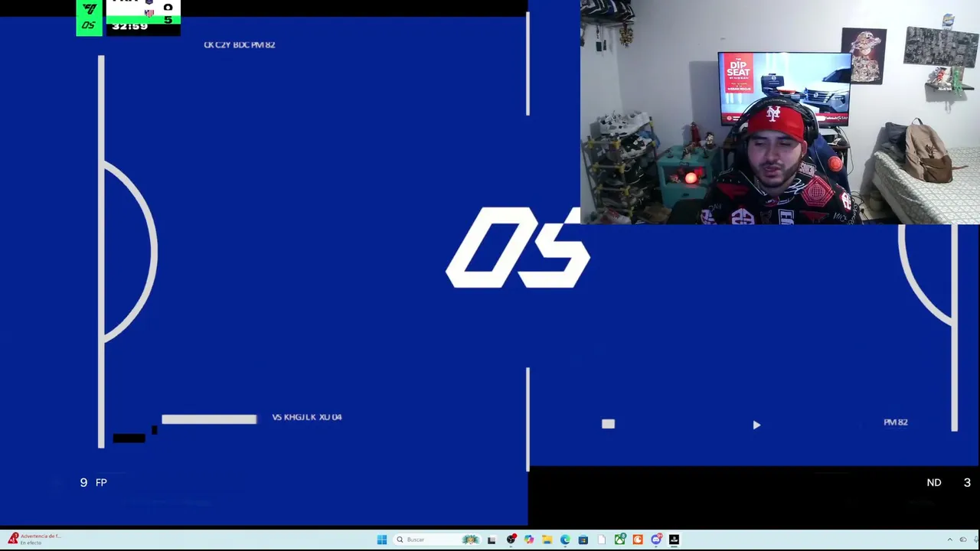
Task: Open the blank document icon in taskbar
Action: (602, 540)
